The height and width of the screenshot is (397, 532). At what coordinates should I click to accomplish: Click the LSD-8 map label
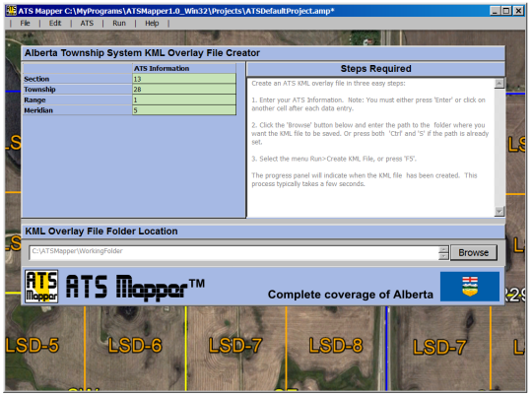point(336,346)
